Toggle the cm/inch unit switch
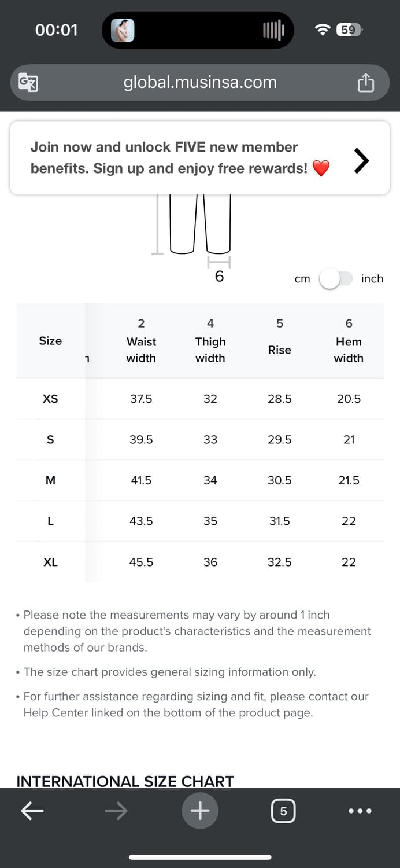 (x=336, y=279)
